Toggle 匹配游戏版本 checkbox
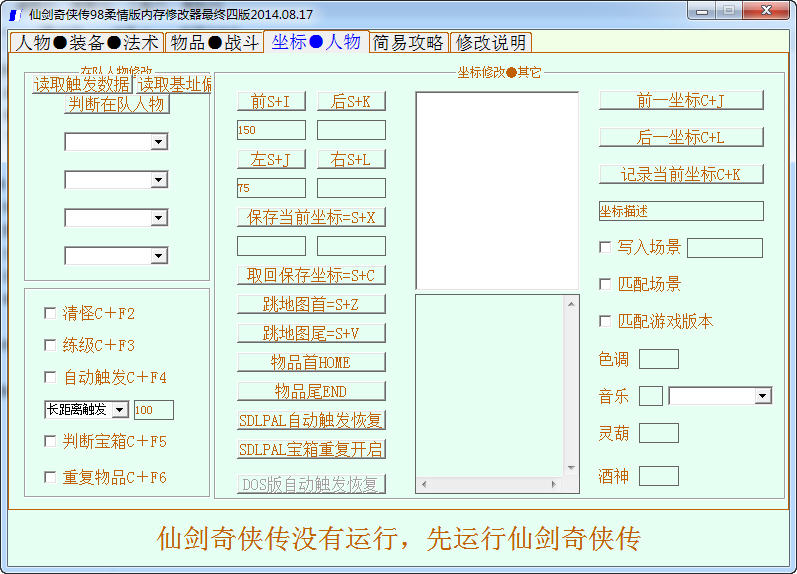Image resolution: width=797 pixels, height=574 pixels. coord(605,321)
